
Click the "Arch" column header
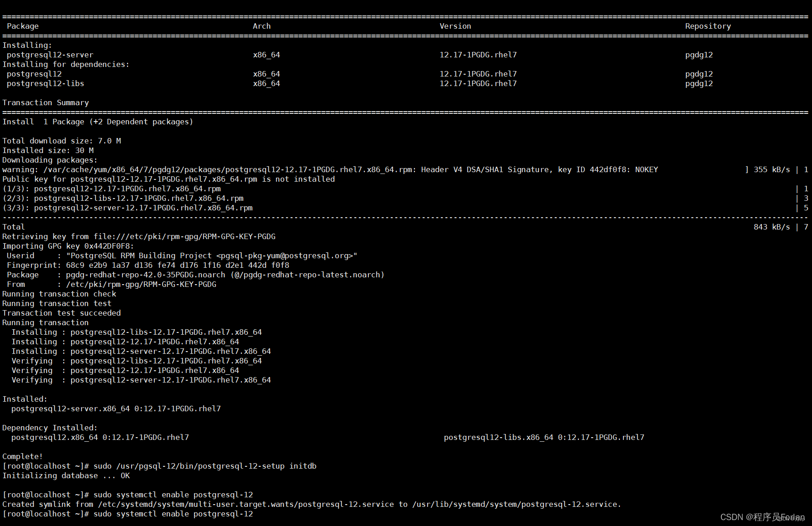pos(262,26)
